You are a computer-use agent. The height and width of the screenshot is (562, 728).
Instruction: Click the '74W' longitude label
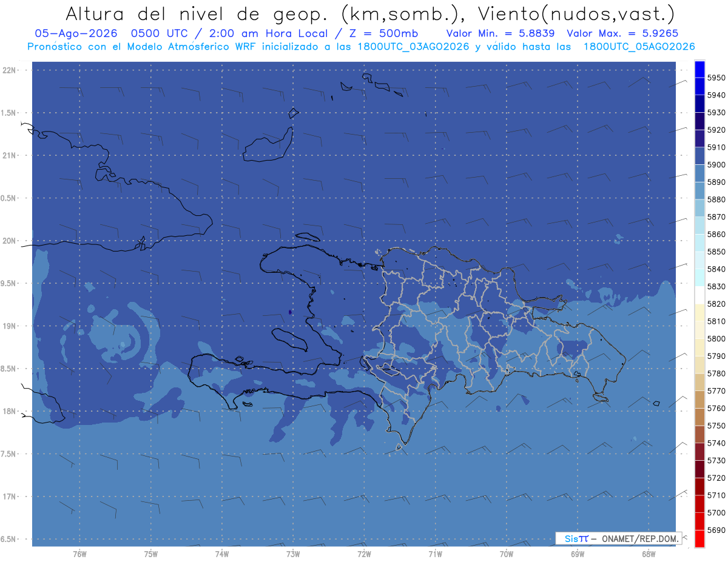point(222,554)
